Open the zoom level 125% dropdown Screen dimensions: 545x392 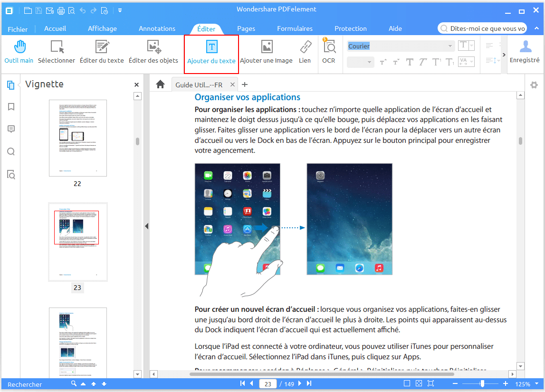coord(536,383)
